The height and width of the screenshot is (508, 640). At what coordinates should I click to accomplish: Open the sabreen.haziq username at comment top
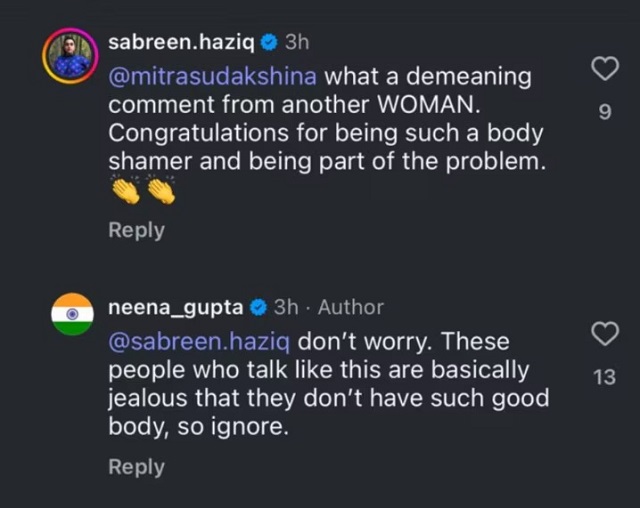click(x=182, y=43)
